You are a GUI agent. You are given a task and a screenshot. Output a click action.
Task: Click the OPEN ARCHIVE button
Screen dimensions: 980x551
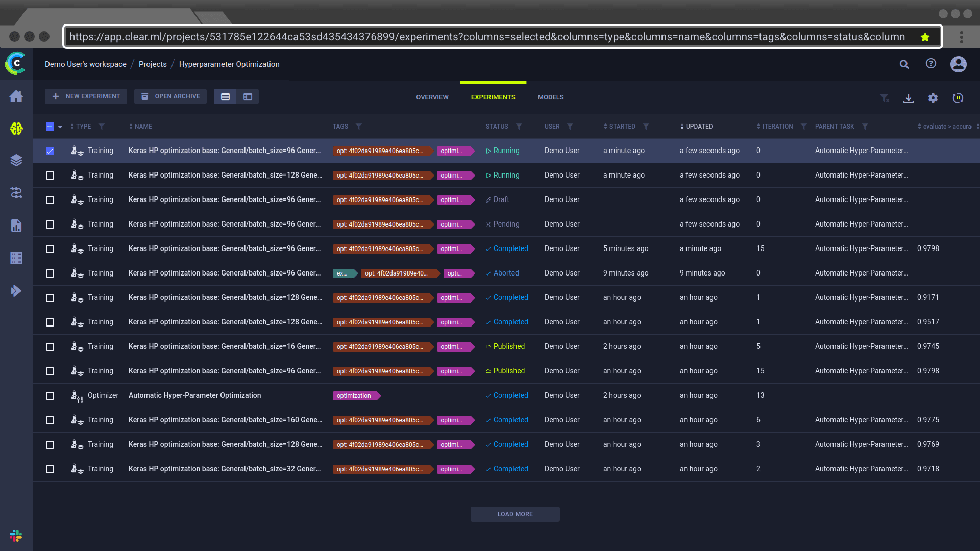coord(171,96)
